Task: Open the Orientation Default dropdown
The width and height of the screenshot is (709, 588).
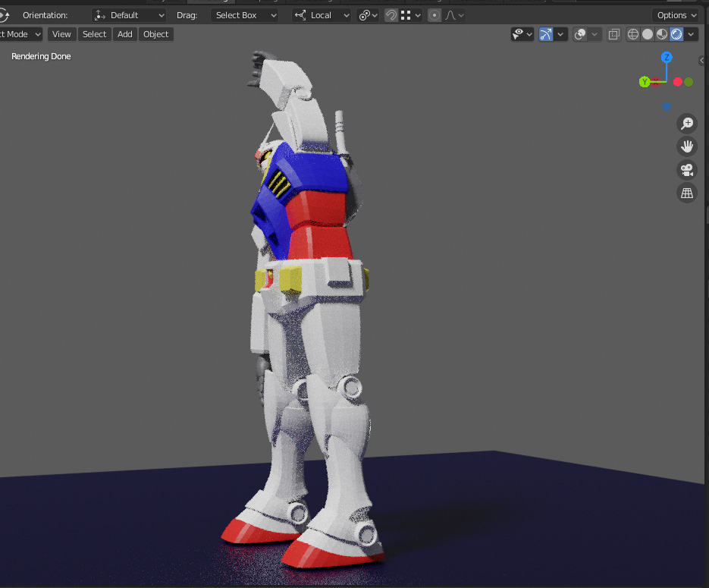Action: tap(129, 15)
